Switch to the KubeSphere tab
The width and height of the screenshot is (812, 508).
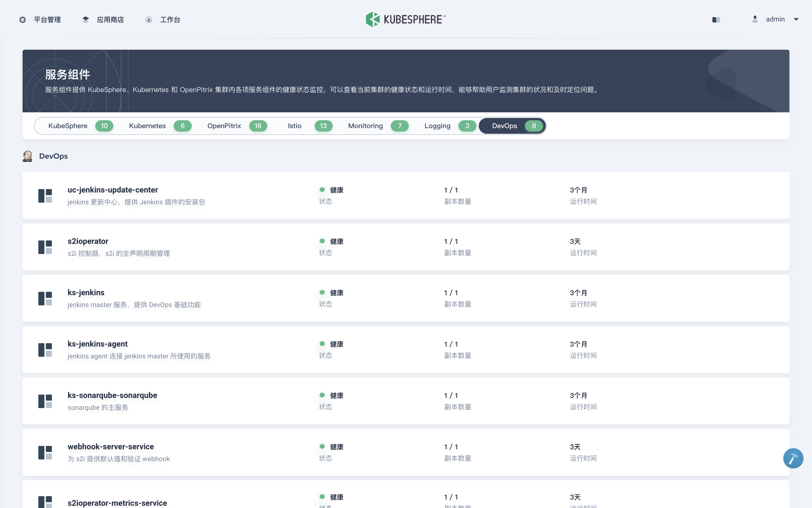[x=80, y=126]
